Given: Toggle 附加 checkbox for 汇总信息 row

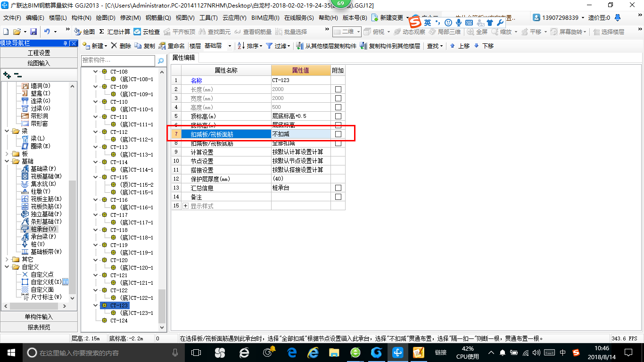Looking at the screenshot, I should [338, 188].
